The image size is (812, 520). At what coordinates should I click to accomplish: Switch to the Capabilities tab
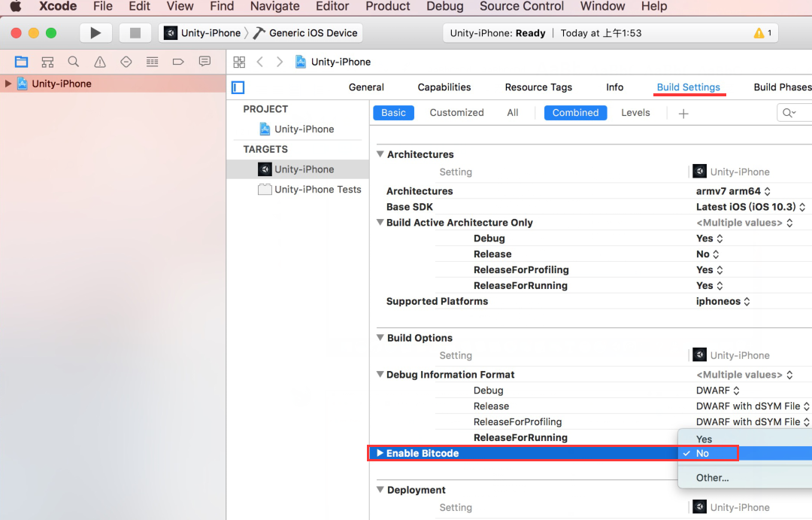444,87
